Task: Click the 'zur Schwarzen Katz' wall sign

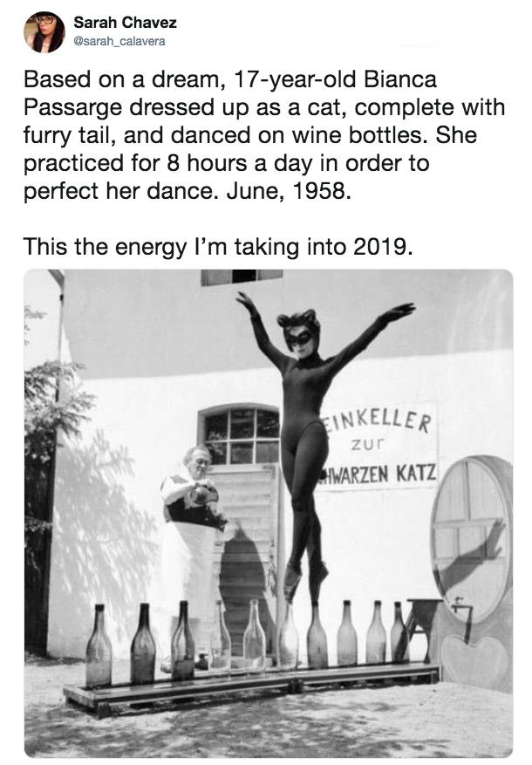Action: [x=379, y=447]
